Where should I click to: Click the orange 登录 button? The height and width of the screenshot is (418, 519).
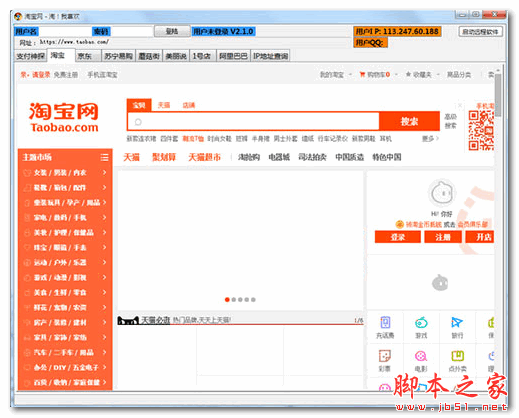[x=398, y=237]
